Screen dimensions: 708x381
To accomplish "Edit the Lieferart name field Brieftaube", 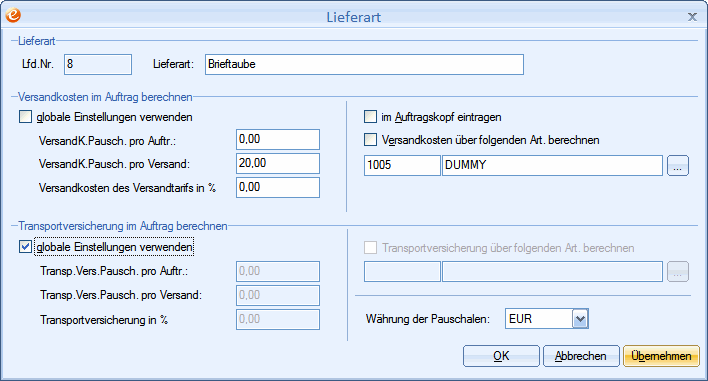I will point(364,64).
